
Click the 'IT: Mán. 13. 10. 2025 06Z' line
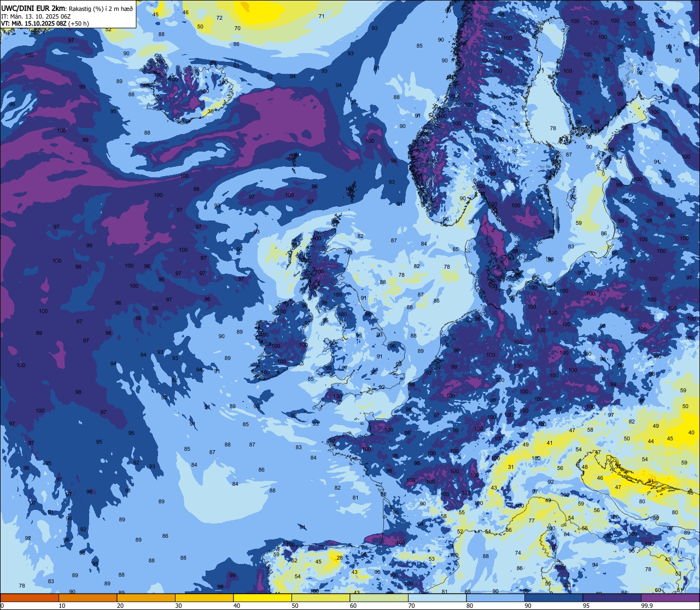coord(36,16)
